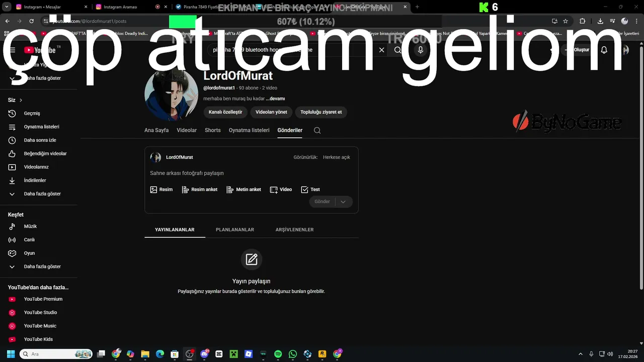
Task: Show hidden system tray icons
Action: click(581, 354)
